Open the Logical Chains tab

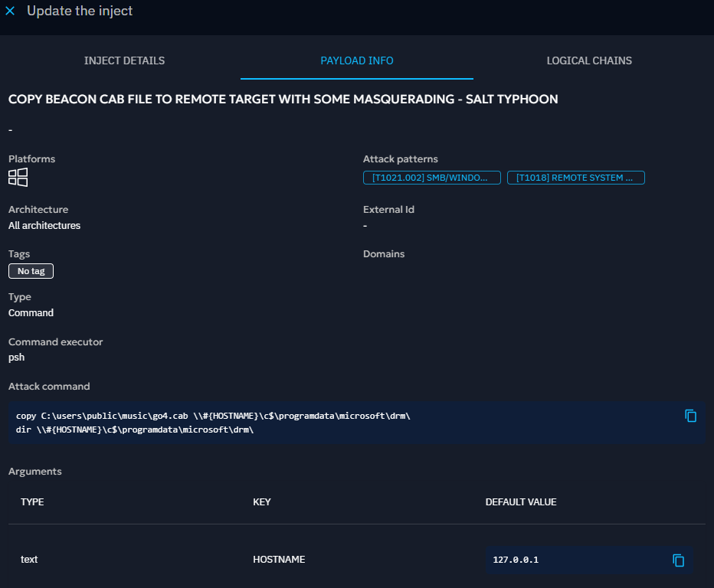[589, 60]
